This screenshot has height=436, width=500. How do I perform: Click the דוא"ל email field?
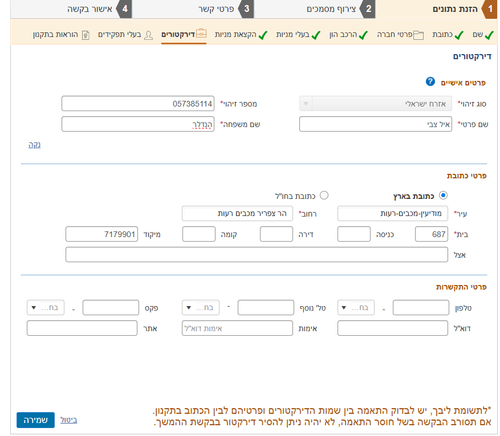pyautogui.click(x=392, y=328)
